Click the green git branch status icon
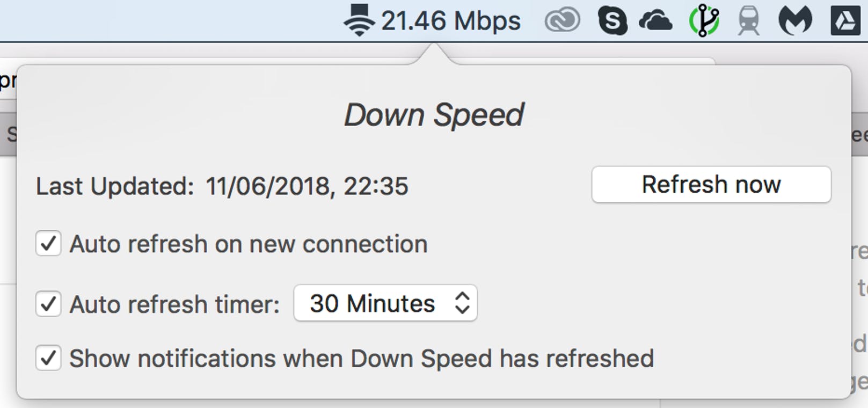 (704, 21)
